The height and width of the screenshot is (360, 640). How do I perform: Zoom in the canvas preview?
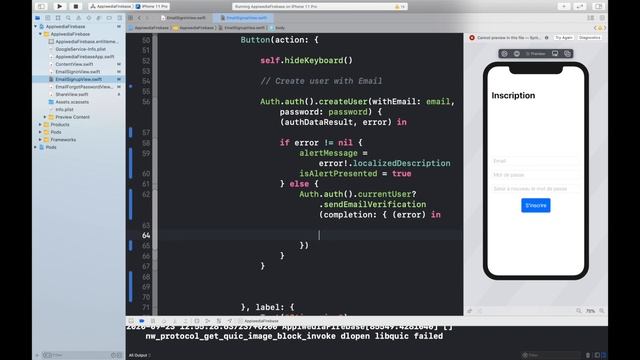pos(602,311)
